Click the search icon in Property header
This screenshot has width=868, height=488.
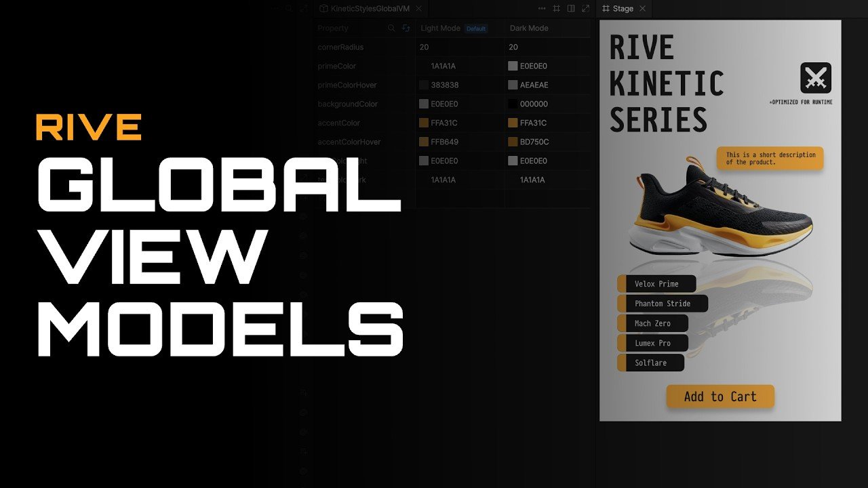pyautogui.click(x=391, y=28)
